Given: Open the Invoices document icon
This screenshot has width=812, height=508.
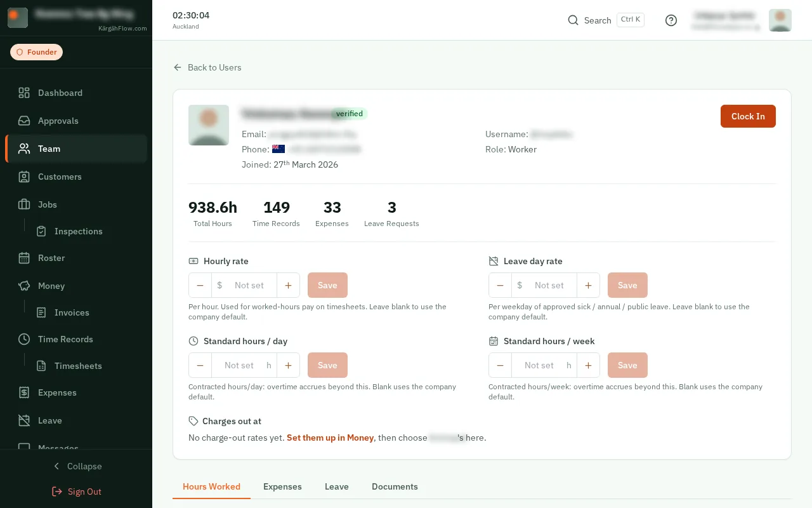Looking at the screenshot, I should [x=41, y=312].
